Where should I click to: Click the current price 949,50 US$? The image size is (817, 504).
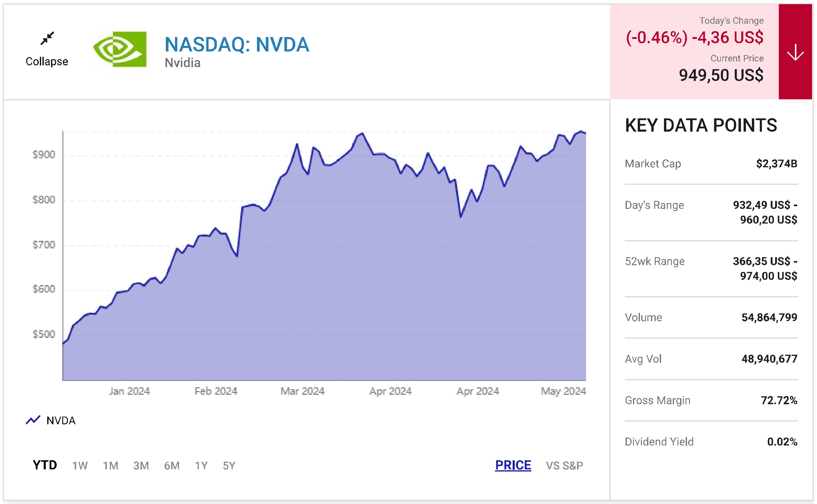(721, 75)
